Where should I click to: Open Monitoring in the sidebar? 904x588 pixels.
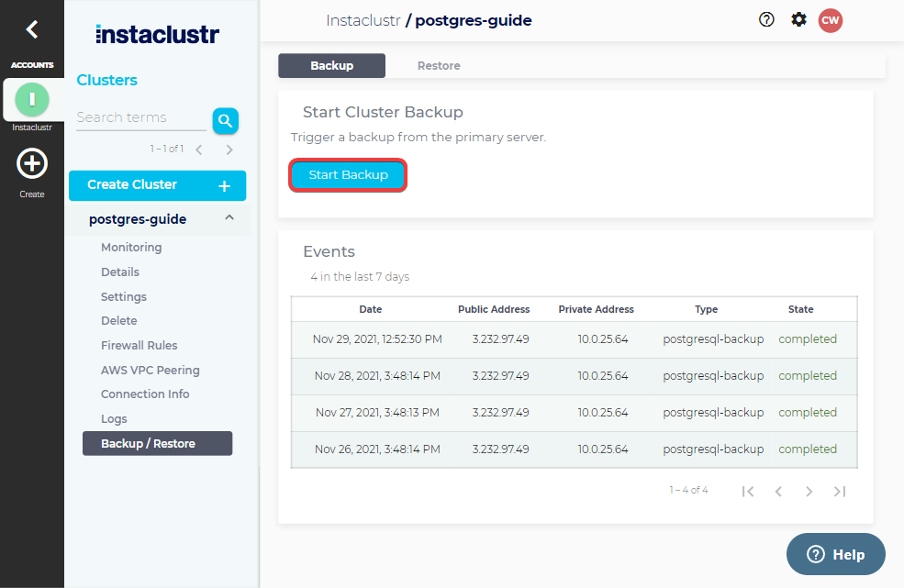coord(131,248)
